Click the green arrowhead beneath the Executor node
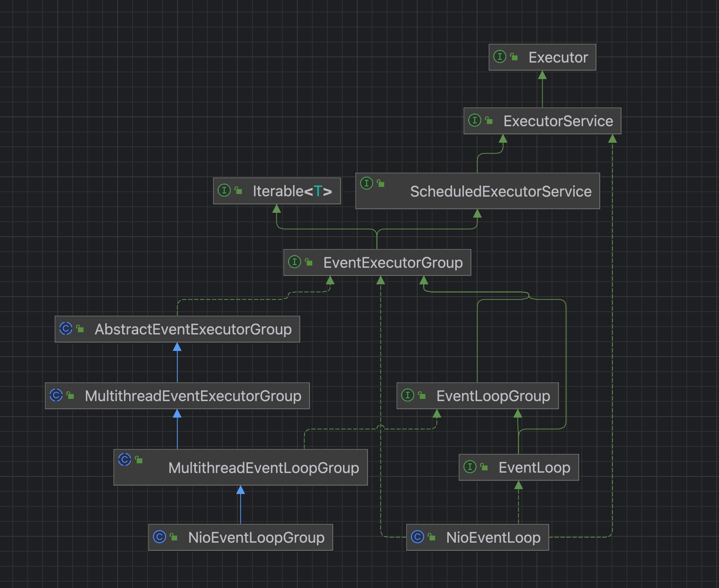 coord(542,75)
